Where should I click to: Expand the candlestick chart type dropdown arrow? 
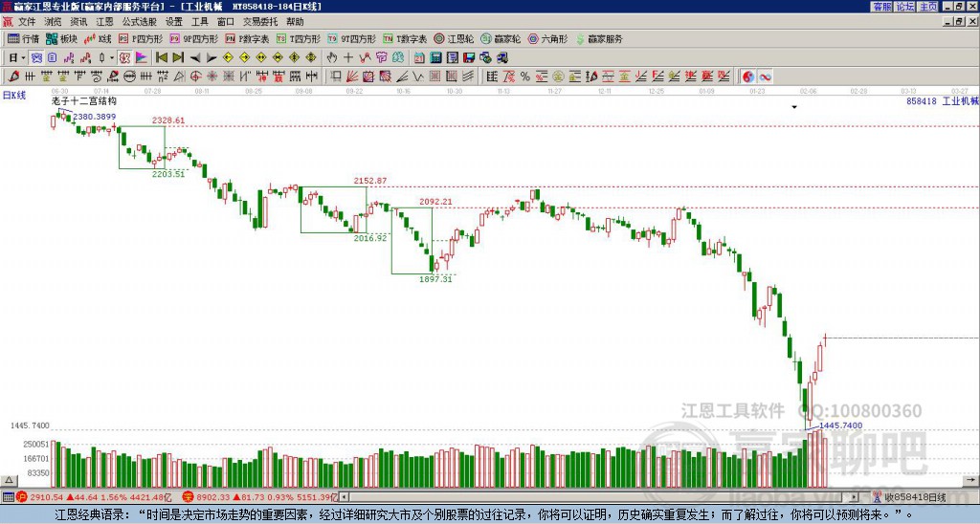tap(112, 58)
